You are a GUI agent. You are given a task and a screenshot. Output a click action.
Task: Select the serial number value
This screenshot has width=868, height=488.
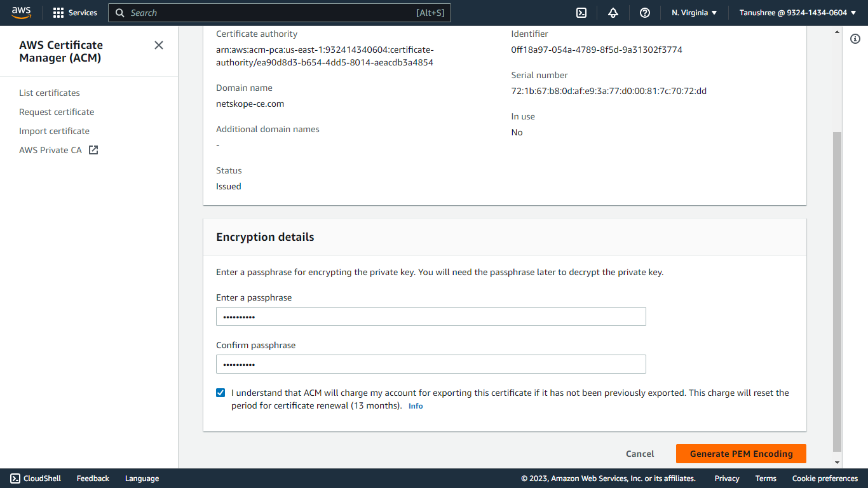(609, 91)
